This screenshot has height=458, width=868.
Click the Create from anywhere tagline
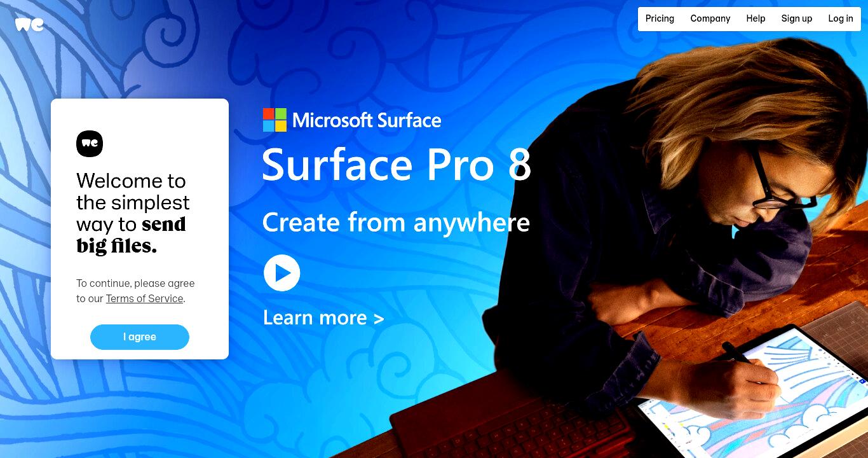(x=396, y=222)
